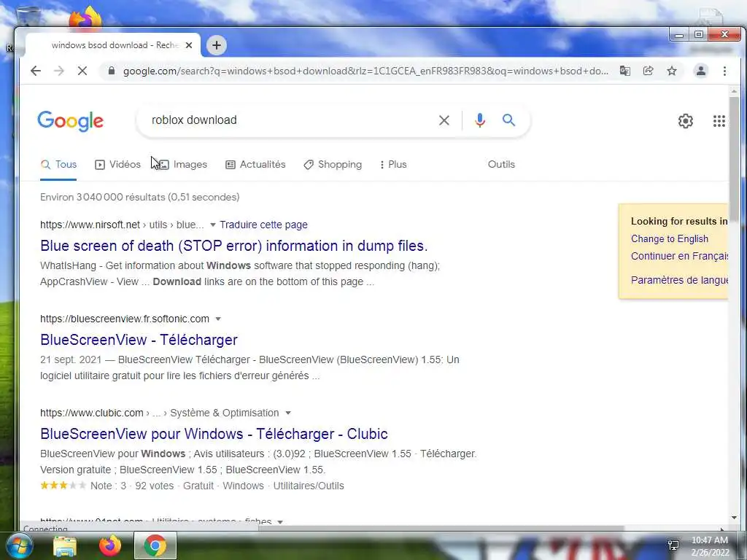Open BlueScreenView - Télécharger result
This screenshot has height=560, width=747.
139,340
